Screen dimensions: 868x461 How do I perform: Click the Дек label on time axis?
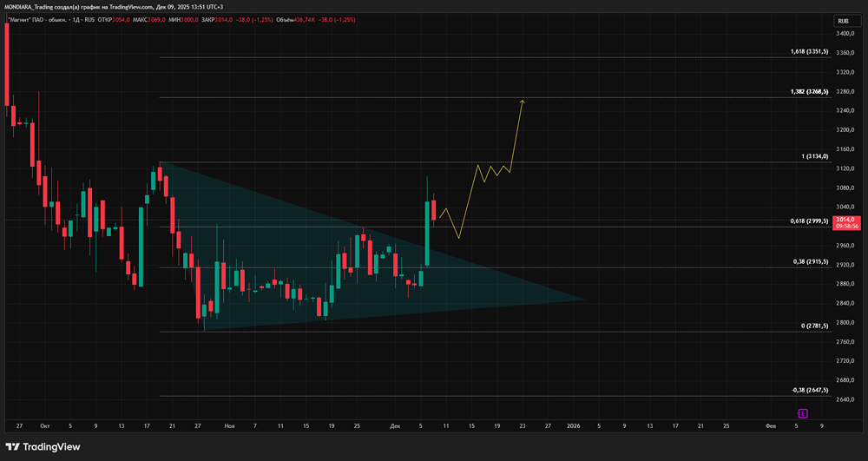[x=395, y=426]
